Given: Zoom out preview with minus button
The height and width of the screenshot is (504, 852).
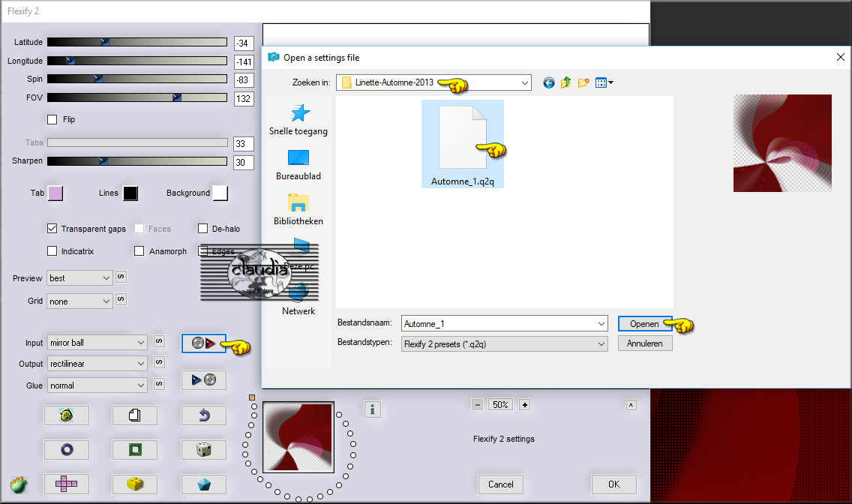Looking at the screenshot, I should tap(477, 404).
